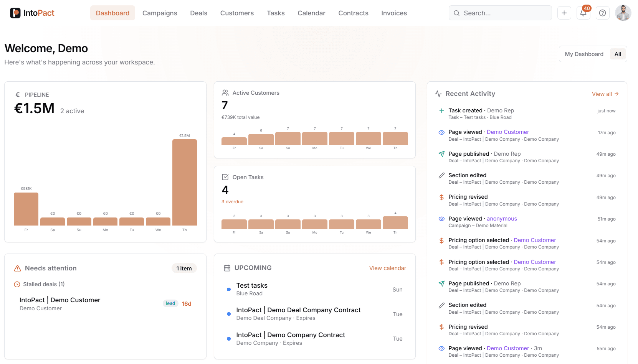The height and width of the screenshot is (364, 638).
Task: Click the search magnifier icon
Action: pos(456,13)
